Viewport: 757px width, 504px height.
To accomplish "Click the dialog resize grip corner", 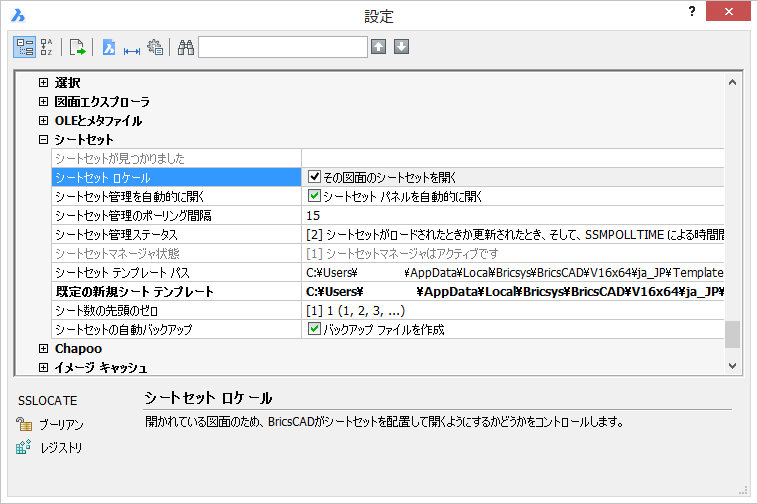I will click(743, 491).
